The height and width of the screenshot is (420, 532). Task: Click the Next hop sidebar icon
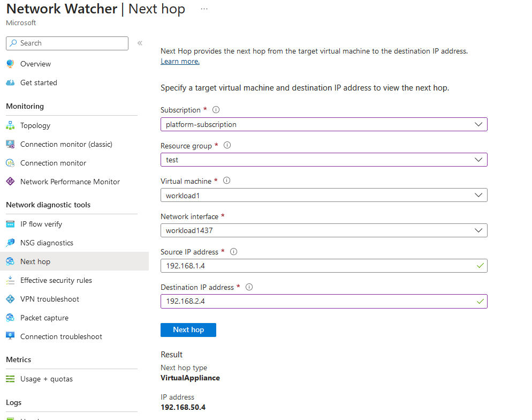(10, 261)
